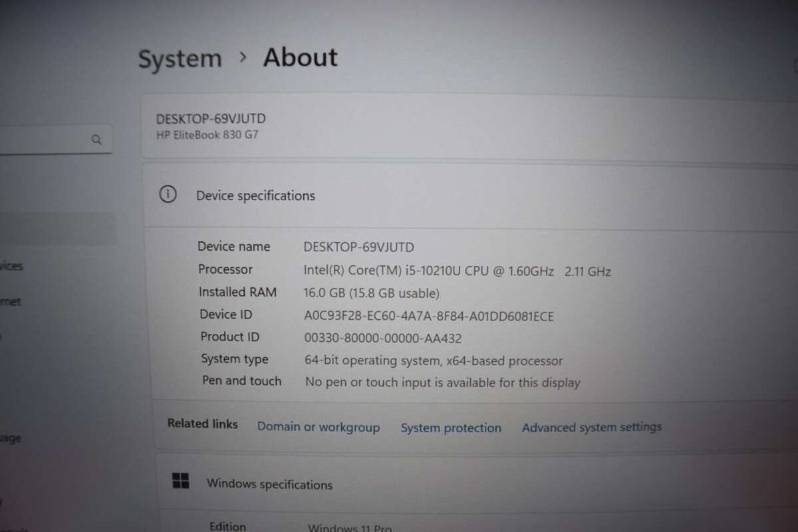This screenshot has height=532, width=798.
Task: Click the Processor label
Action: click(225, 269)
